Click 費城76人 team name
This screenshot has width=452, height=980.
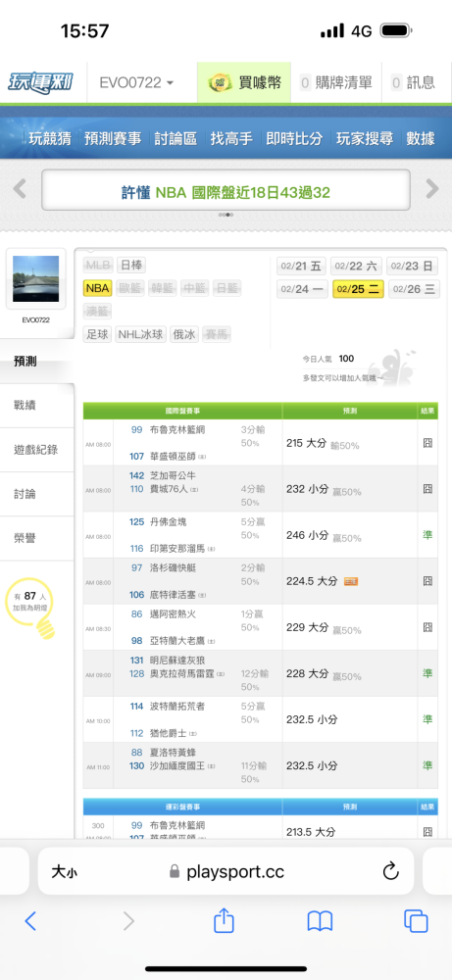point(170,489)
